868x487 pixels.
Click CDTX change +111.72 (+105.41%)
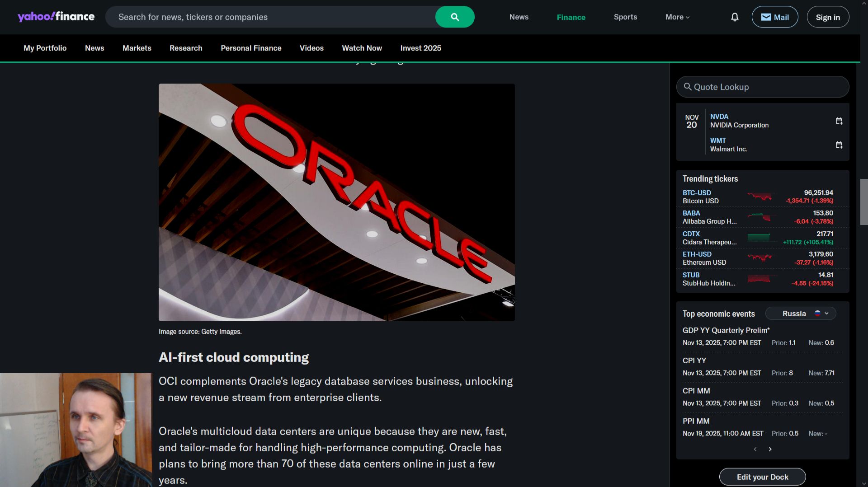(808, 242)
